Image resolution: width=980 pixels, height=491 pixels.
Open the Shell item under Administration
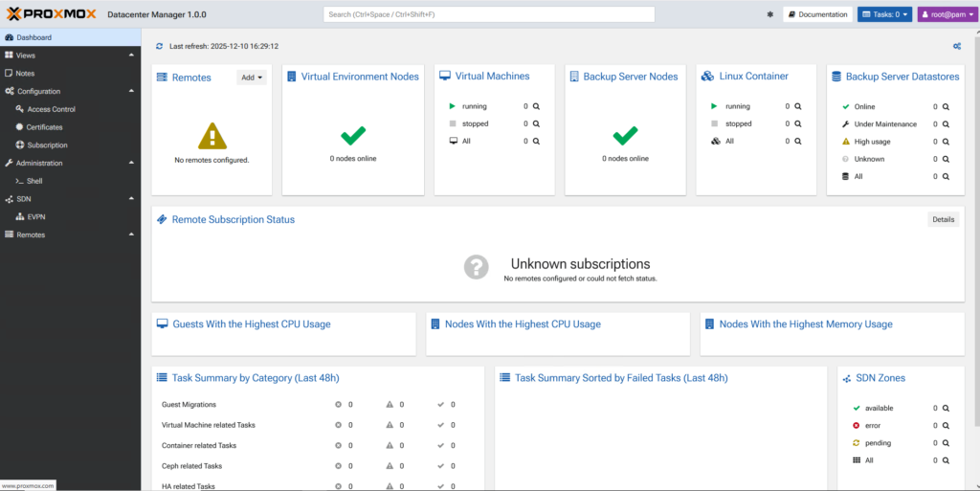tap(34, 181)
